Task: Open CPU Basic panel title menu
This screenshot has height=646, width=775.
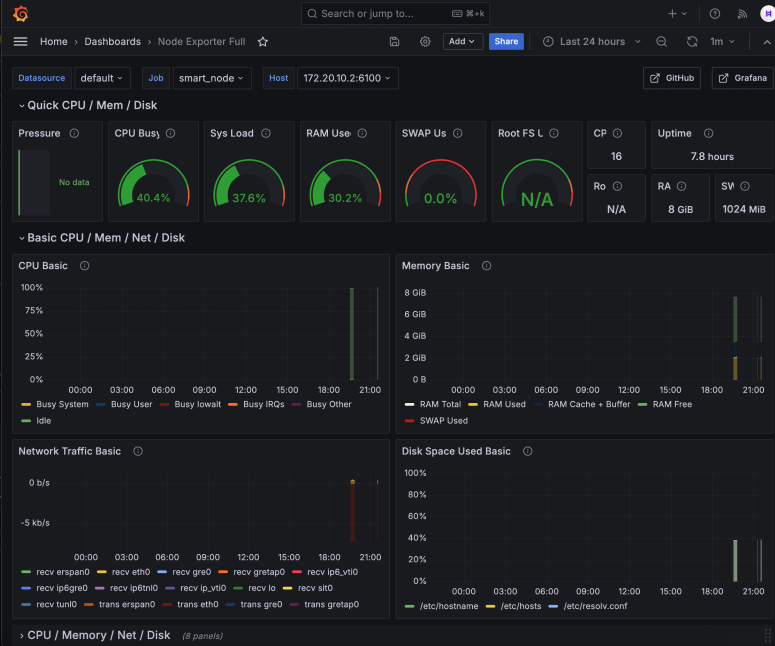Action: point(43,265)
